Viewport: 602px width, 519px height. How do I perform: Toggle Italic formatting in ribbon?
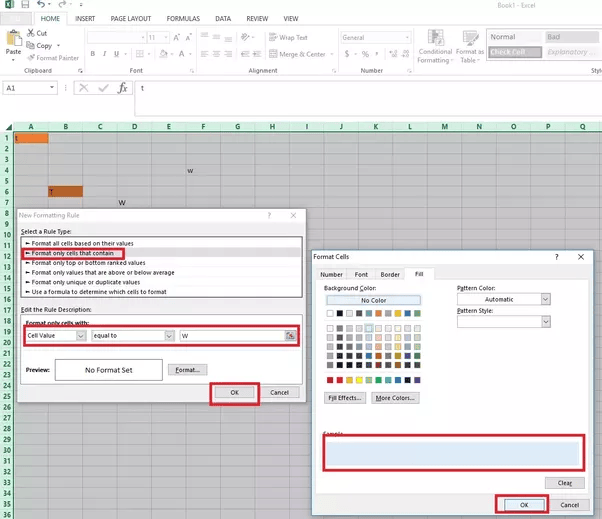[104, 54]
